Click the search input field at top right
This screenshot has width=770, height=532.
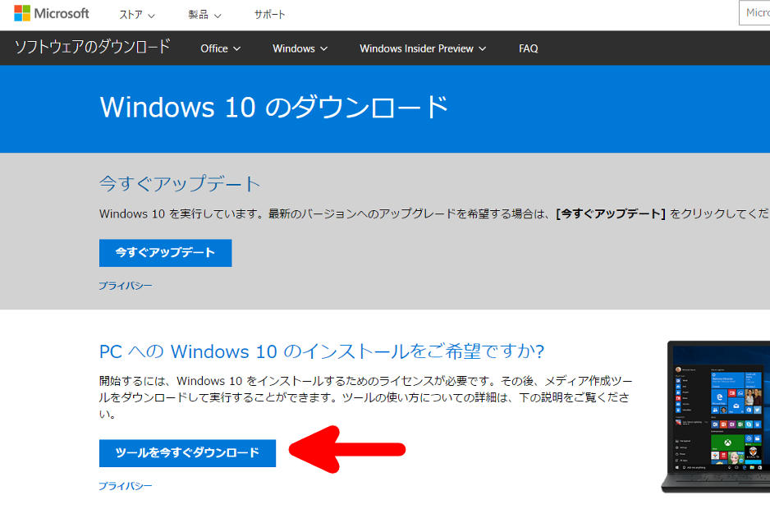pyautogui.click(x=754, y=13)
